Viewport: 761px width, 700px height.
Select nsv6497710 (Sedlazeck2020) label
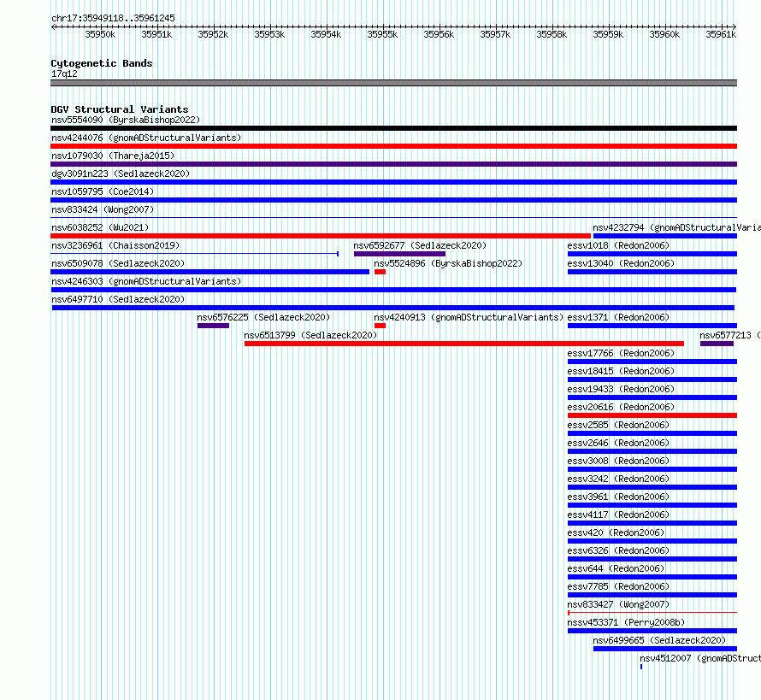[x=118, y=299]
